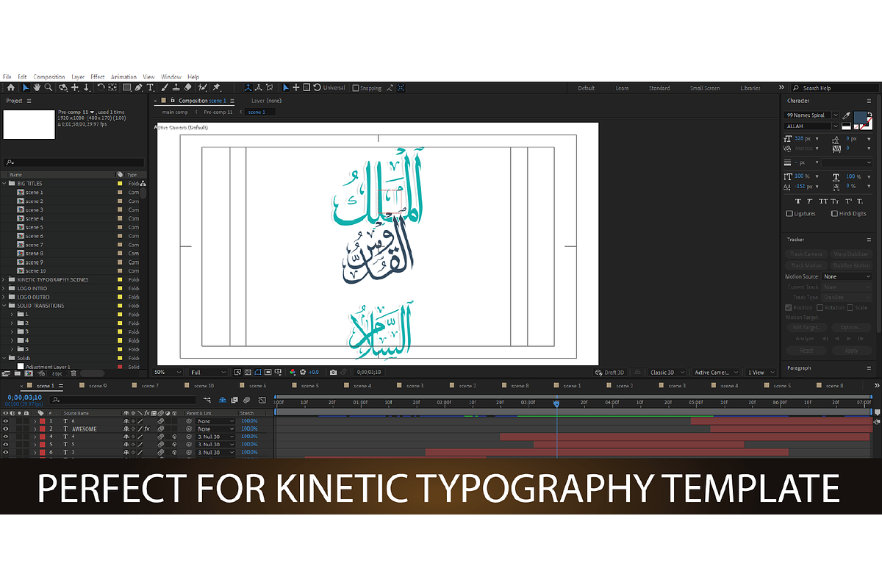
Task: Open the Motion Source None dropdown
Action: pyautogui.click(x=847, y=276)
